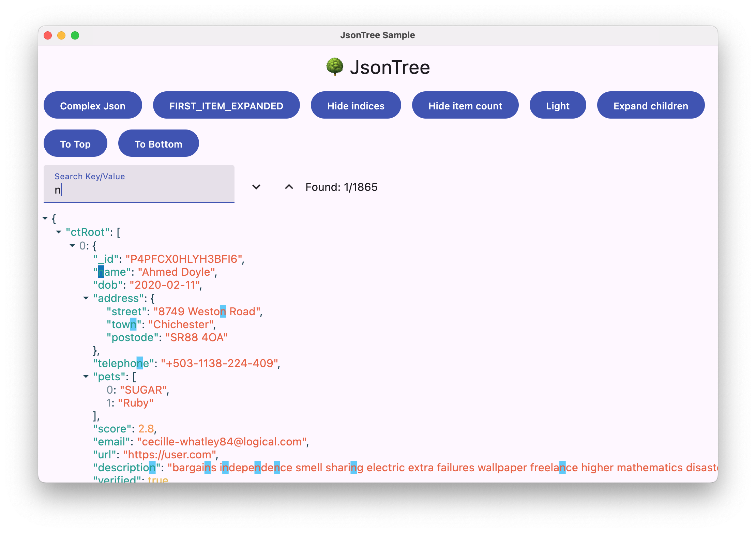Collapse the "pets" array node
756x533 pixels.
click(86, 377)
